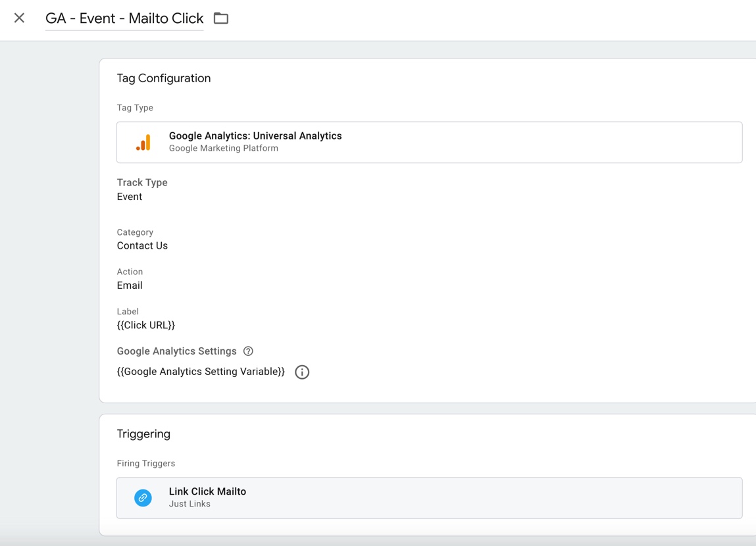This screenshot has width=756, height=546.
Task: Click info icon next to Setting Variable
Action: [x=302, y=372]
